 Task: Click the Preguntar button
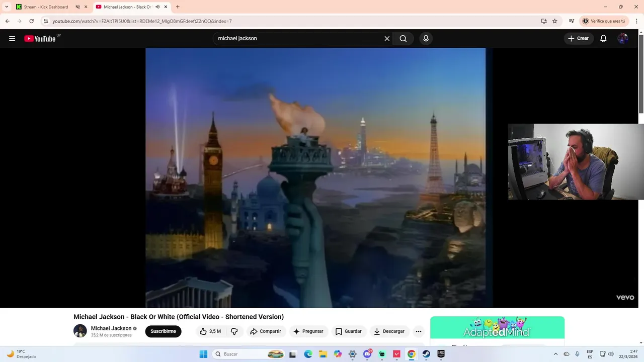point(308,331)
